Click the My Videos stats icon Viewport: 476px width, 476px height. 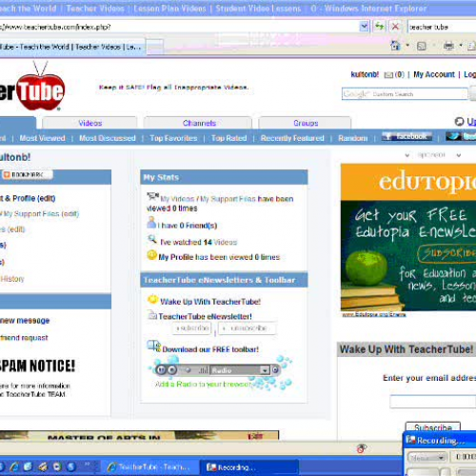152,196
